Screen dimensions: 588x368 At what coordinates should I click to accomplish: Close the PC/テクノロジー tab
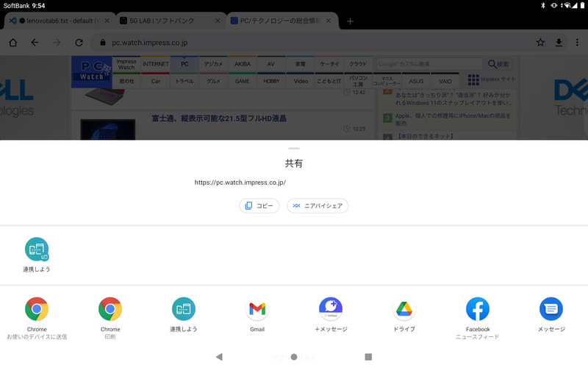point(329,21)
